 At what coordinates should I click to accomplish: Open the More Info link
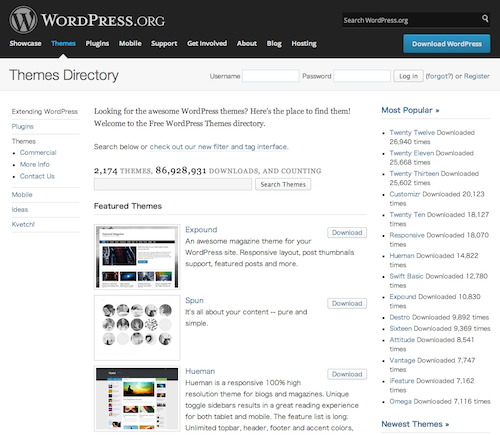35,164
